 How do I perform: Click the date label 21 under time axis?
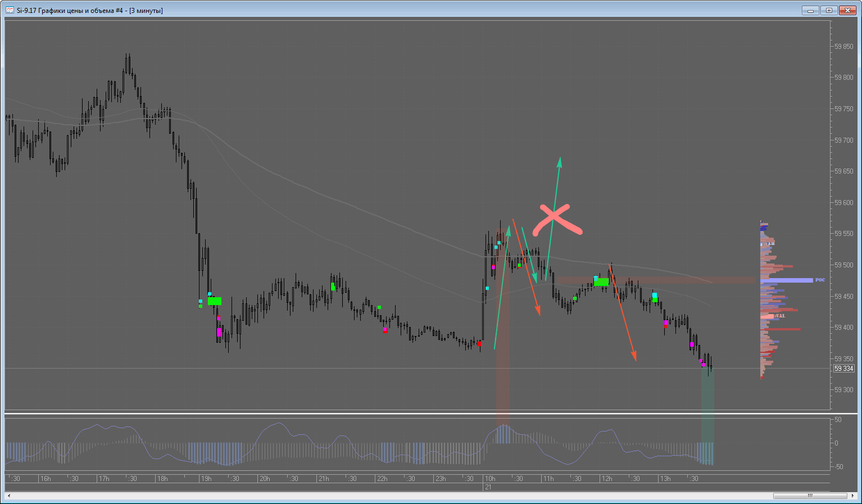coord(488,487)
